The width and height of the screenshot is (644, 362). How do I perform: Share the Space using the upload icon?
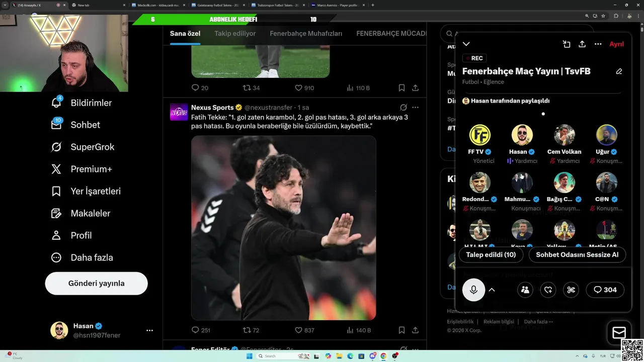[582, 44]
